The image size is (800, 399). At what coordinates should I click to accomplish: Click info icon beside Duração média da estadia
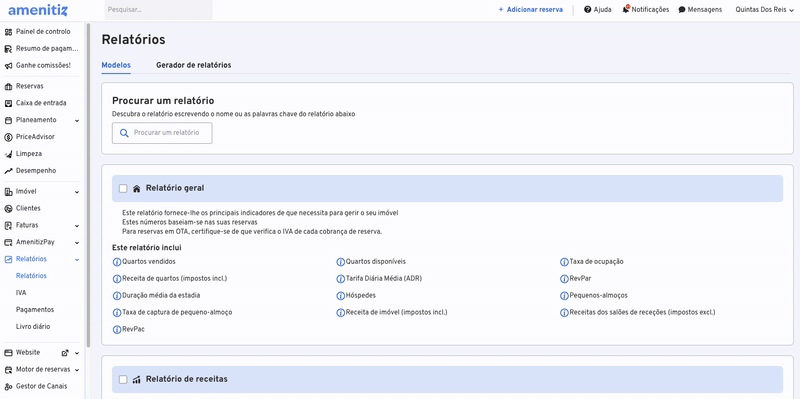[117, 296]
